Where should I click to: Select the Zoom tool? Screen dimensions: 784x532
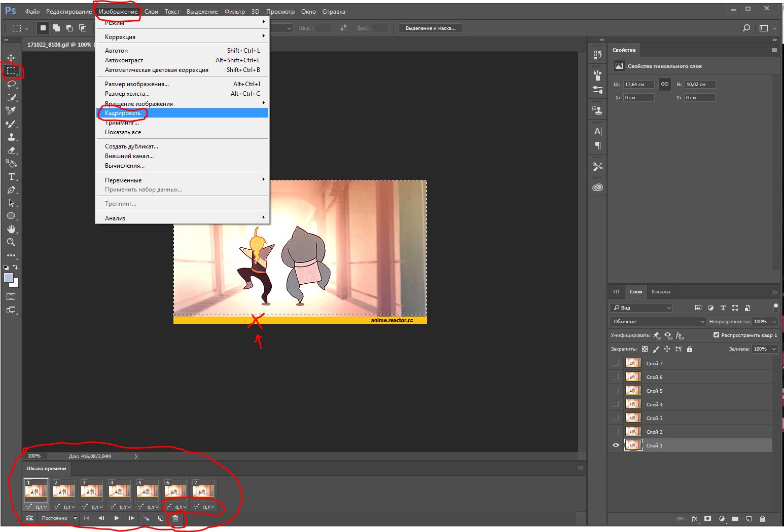tap(11, 242)
